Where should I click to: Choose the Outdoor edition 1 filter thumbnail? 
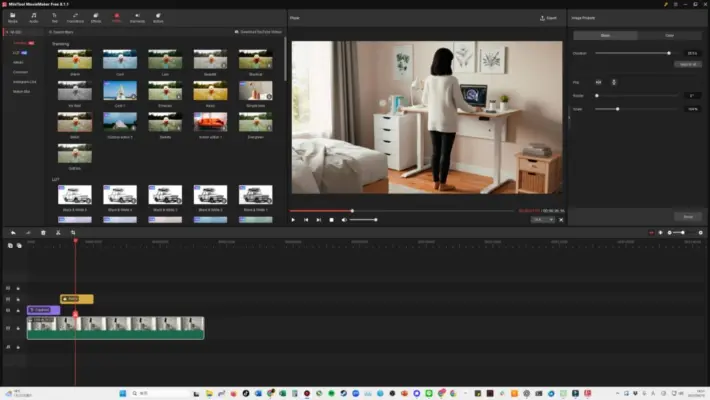coord(120,122)
